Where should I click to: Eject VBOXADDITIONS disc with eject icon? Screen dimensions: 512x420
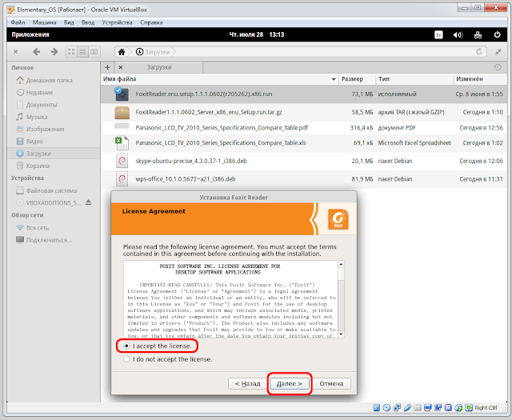[x=88, y=203]
